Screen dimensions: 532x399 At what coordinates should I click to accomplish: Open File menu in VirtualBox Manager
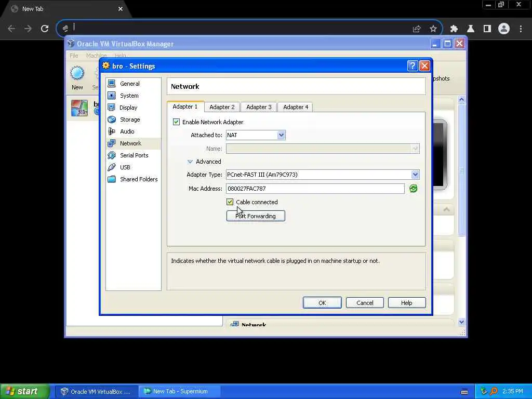(x=74, y=56)
